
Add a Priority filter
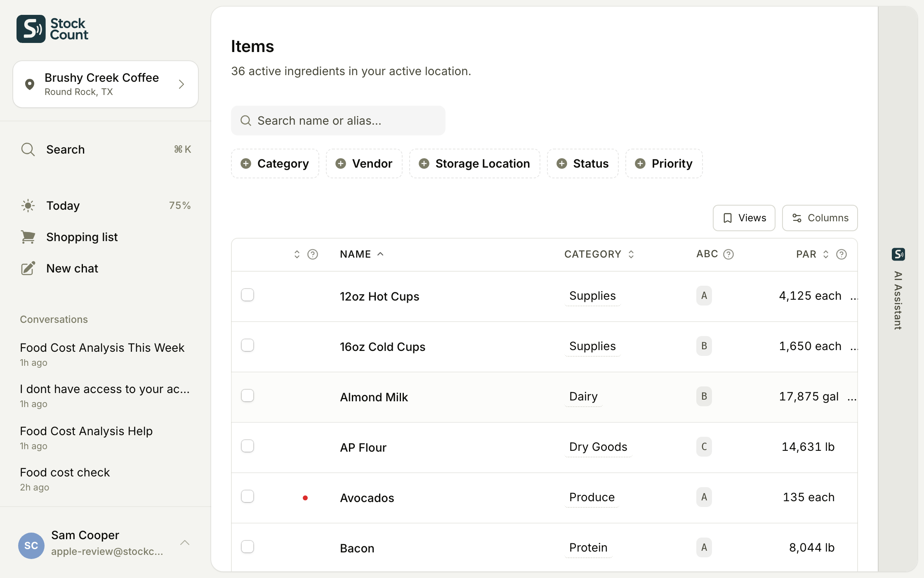[664, 163]
